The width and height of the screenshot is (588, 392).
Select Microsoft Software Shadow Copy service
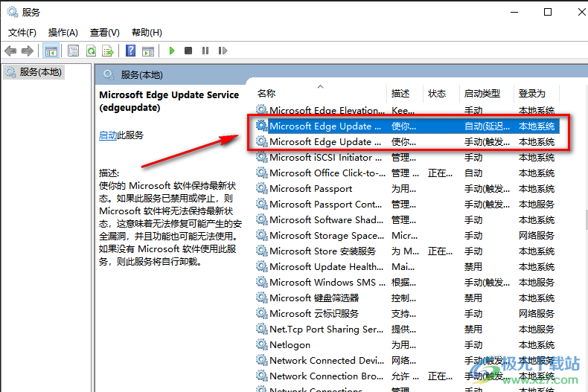[x=407, y=220]
